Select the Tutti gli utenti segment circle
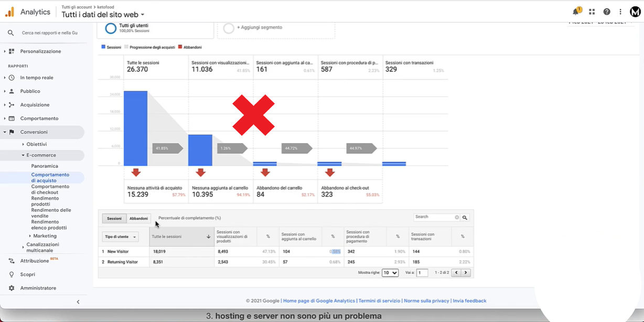The height and width of the screenshot is (322, 644). coord(111,28)
